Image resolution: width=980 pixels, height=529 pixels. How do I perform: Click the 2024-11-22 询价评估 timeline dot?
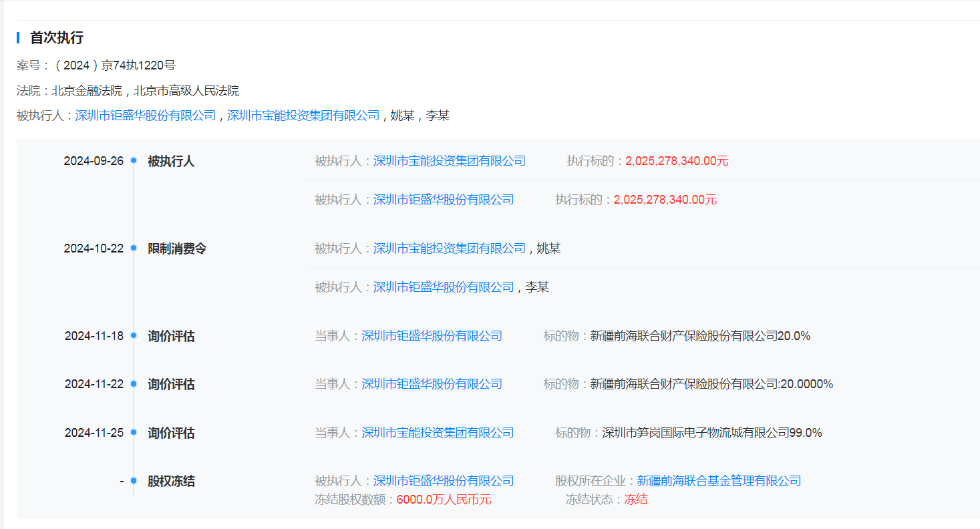[x=134, y=384]
